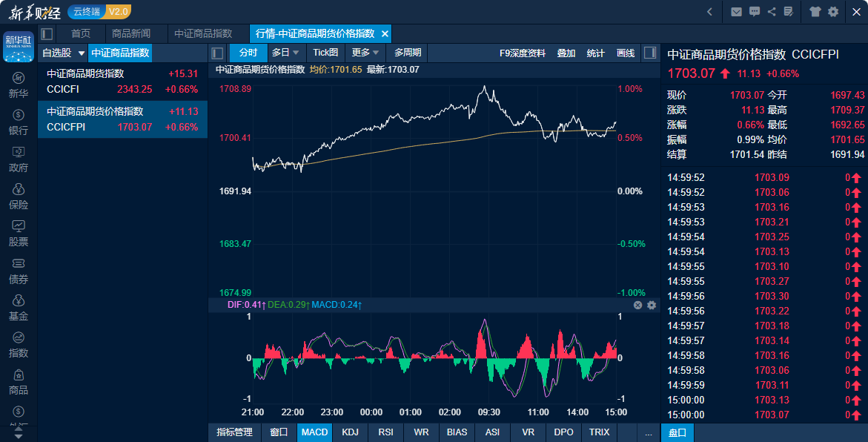Expand the 自选股 dropdown arrow

click(x=82, y=53)
